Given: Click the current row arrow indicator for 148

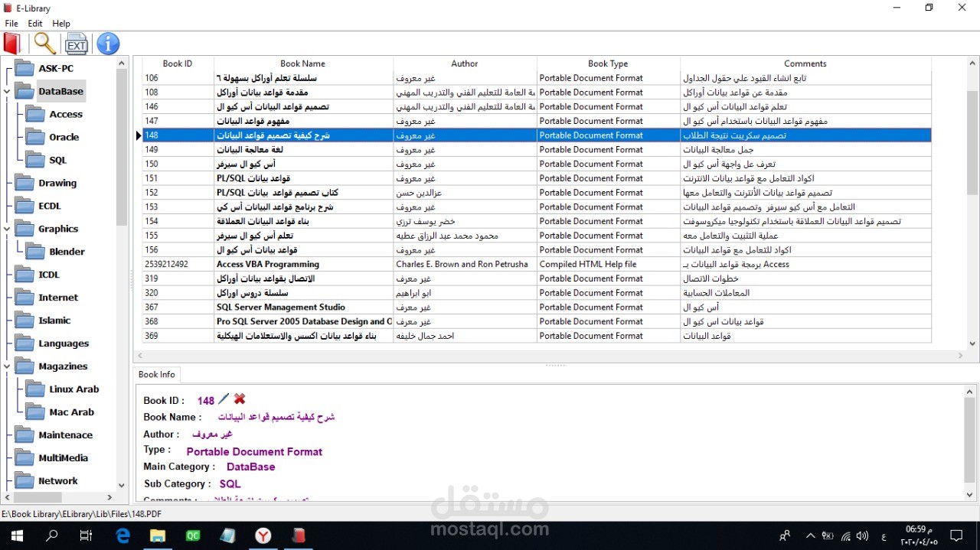Looking at the screenshot, I should pyautogui.click(x=139, y=135).
